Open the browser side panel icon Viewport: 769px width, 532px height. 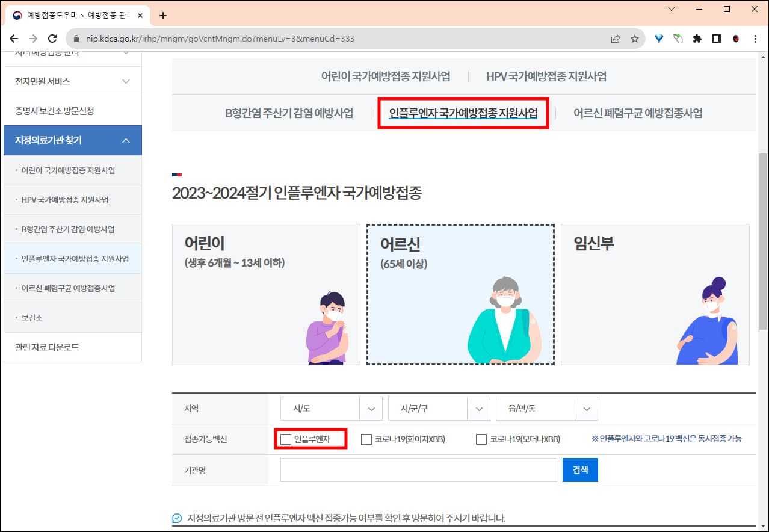click(x=717, y=38)
